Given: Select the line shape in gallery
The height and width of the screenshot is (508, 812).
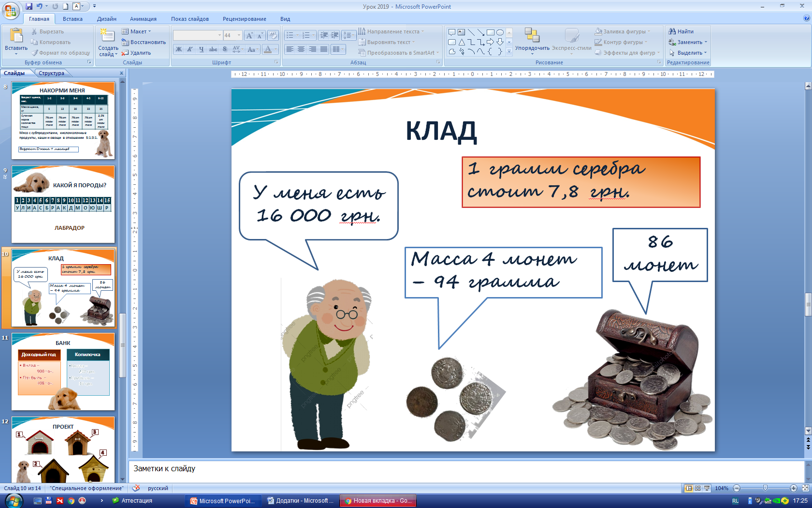Looking at the screenshot, I should (x=471, y=32).
